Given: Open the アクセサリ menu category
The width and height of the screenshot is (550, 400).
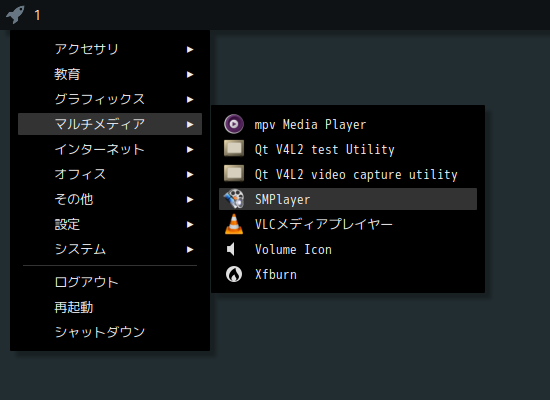Looking at the screenshot, I should pyautogui.click(x=110, y=49).
